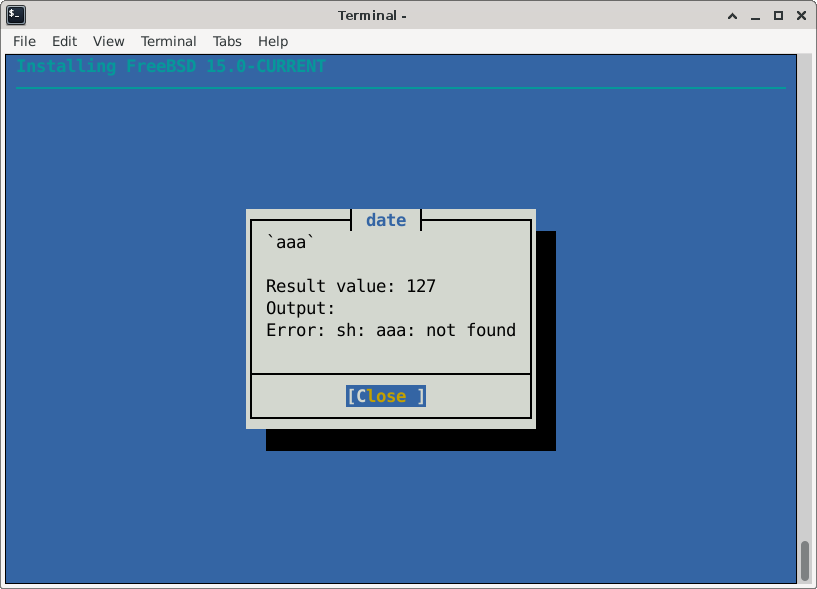Close the Terminal window via X icon
This screenshot has width=817, height=589.
pyautogui.click(x=799, y=15)
